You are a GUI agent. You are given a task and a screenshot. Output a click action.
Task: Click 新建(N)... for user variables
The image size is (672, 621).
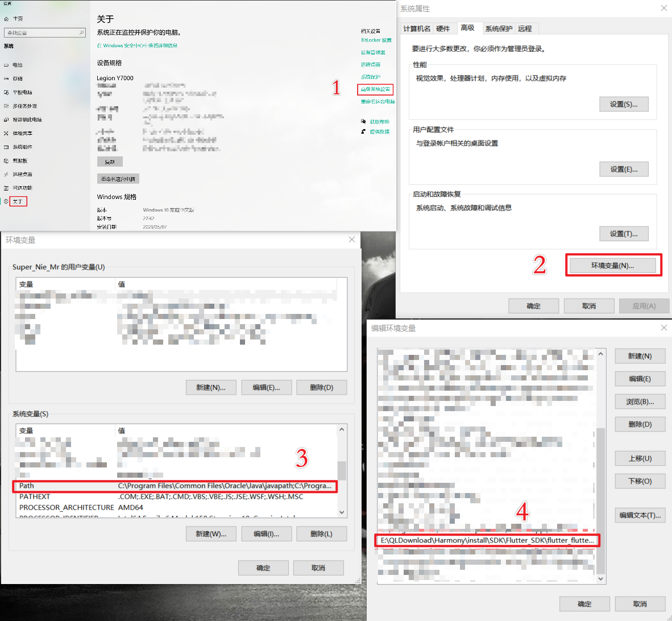[211, 387]
